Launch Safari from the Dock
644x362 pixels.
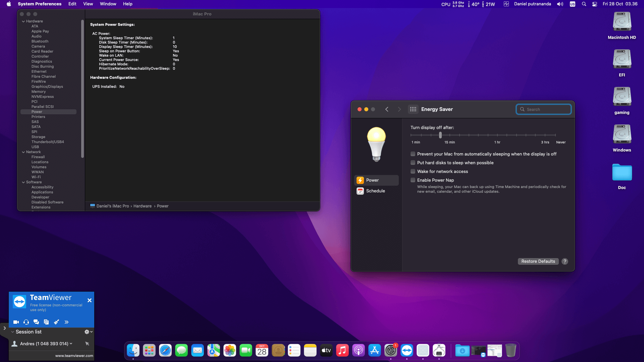pyautogui.click(x=165, y=351)
